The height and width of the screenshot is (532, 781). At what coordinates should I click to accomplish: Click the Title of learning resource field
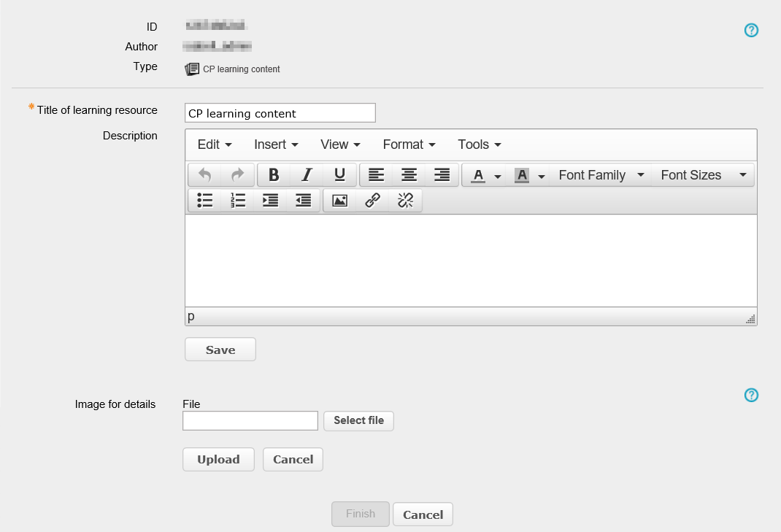(x=280, y=113)
